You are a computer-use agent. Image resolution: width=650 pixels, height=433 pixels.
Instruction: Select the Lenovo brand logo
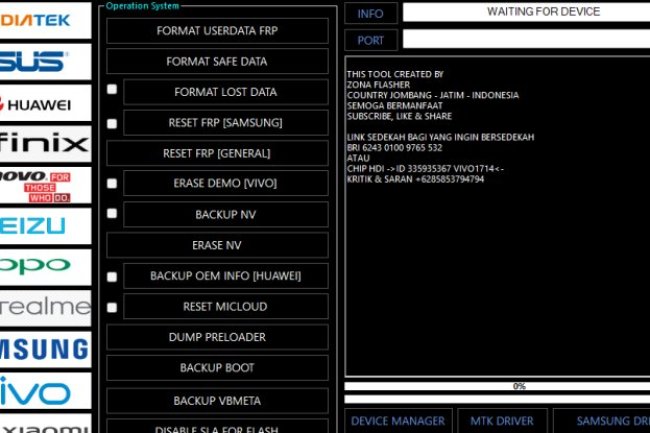[45, 185]
